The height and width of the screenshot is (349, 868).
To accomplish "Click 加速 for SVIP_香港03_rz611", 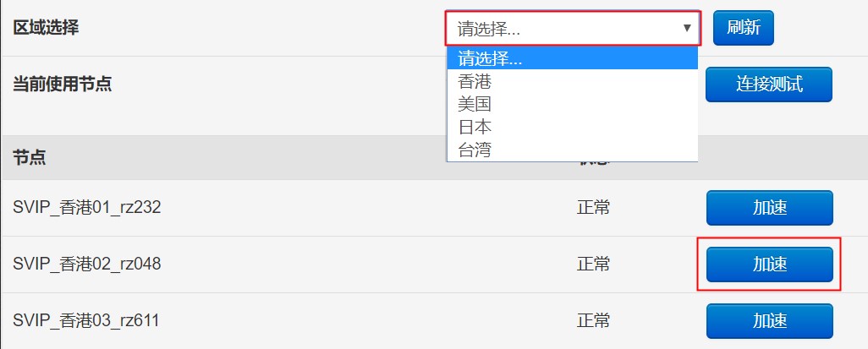I will point(770,321).
